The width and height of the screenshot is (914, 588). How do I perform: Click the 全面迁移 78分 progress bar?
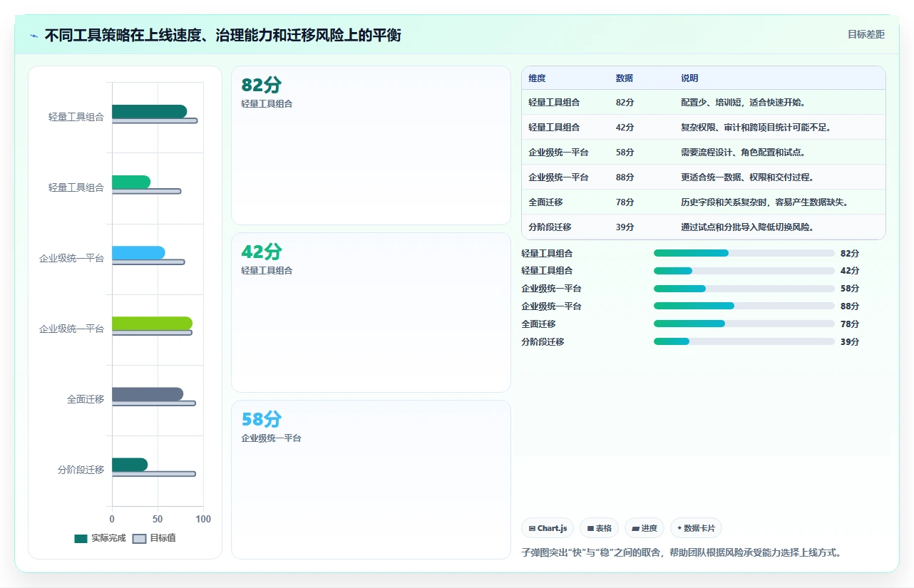pos(744,324)
